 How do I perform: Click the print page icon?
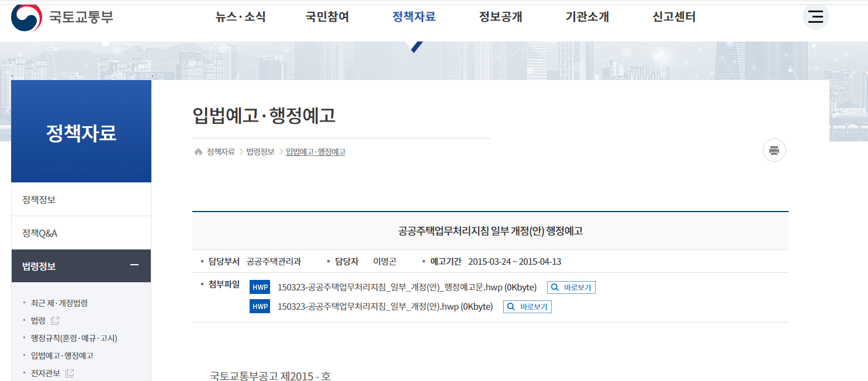tap(774, 150)
